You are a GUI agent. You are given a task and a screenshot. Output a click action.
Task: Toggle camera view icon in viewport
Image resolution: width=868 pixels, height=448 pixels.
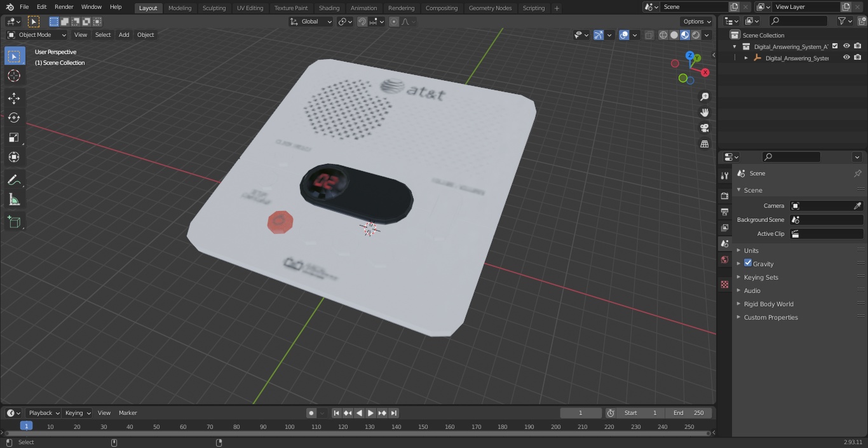(704, 128)
